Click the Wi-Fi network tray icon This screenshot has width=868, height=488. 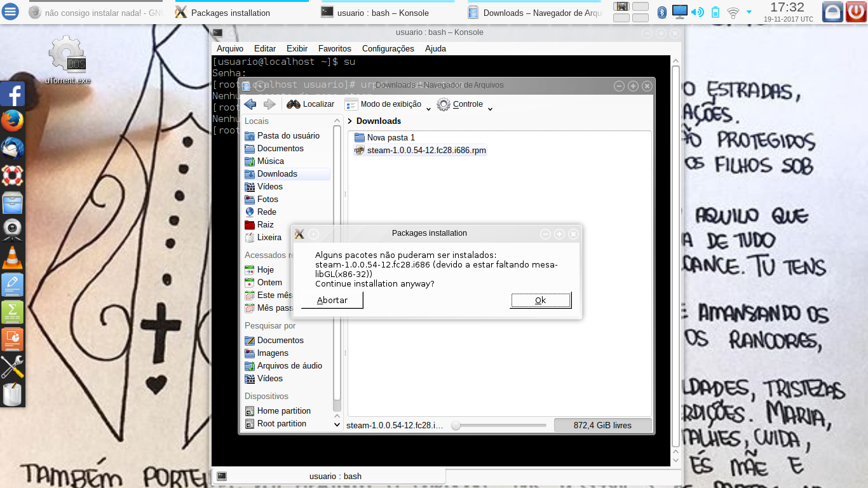[733, 12]
